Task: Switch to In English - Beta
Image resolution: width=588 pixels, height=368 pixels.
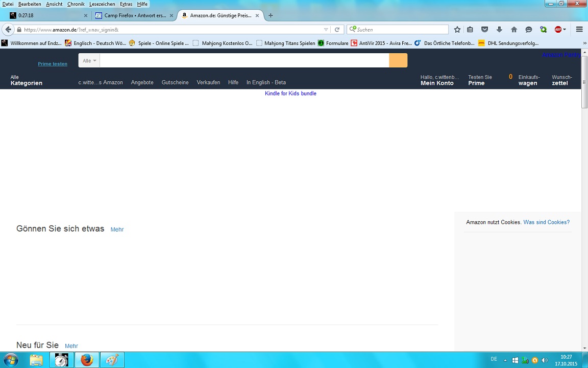Action: click(266, 82)
